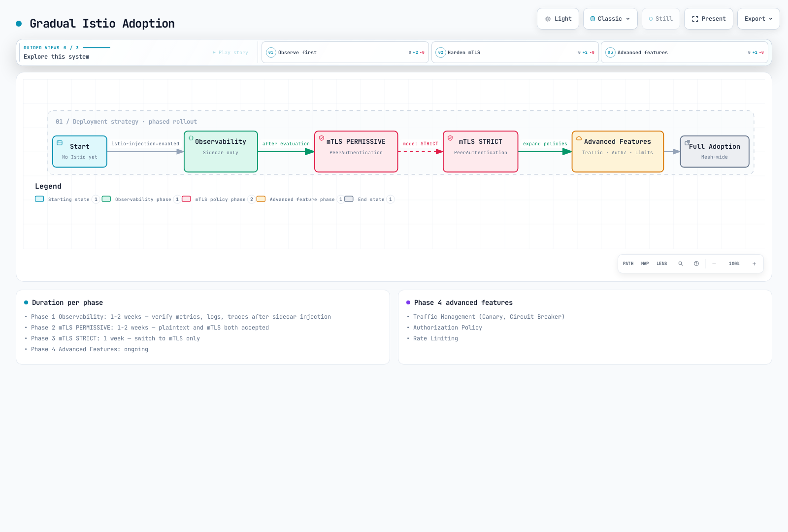Zoom out with the minus icon
This screenshot has width=788, height=532.
714,264
